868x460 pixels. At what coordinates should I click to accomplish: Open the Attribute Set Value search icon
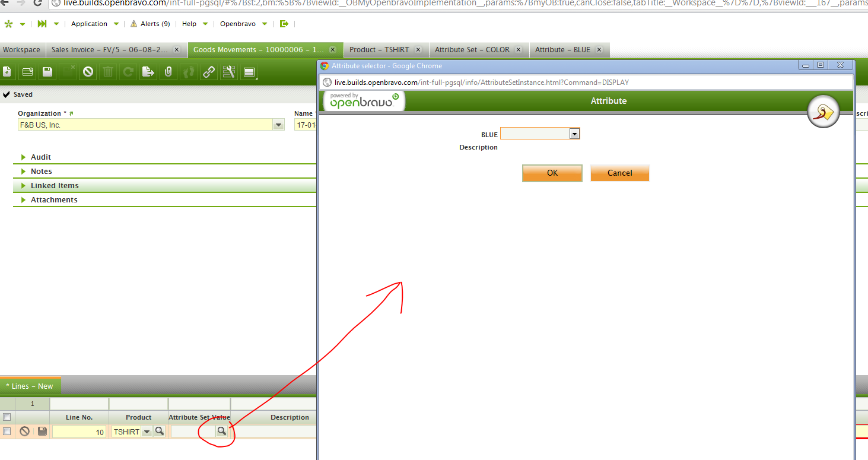tap(221, 432)
